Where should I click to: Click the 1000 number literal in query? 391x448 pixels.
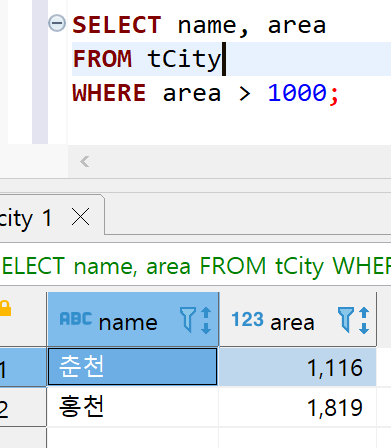pyautogui.click(x=297, y=93)
